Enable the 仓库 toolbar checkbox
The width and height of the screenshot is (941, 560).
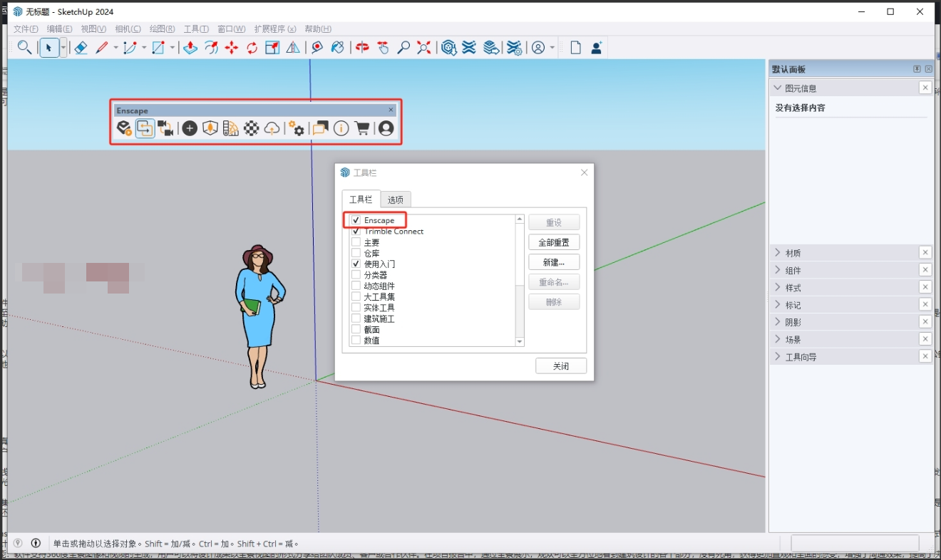point(356,253)
